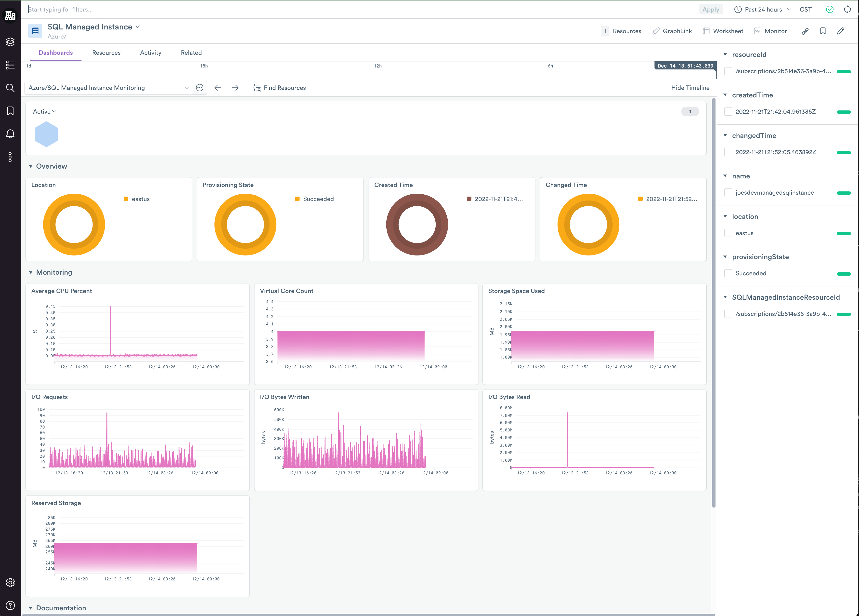Click the blue hexagon resource tile

(x=46, y=134)
